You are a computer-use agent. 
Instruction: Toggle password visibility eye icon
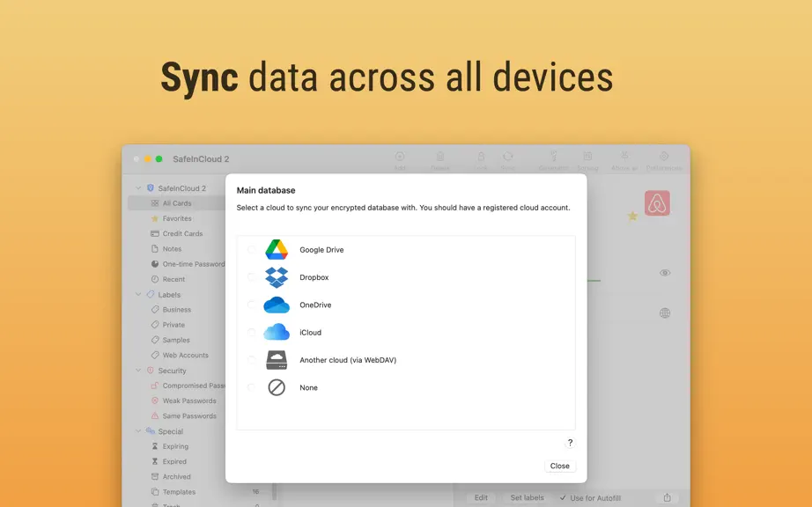coord(665,273)
